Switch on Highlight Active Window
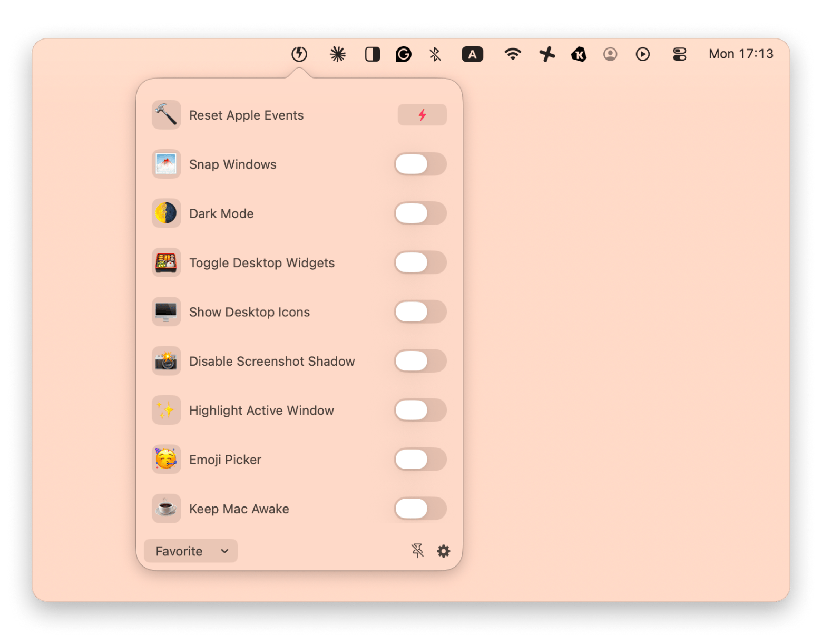The height and width of the screenshot is (644, 822). [420, 410]
